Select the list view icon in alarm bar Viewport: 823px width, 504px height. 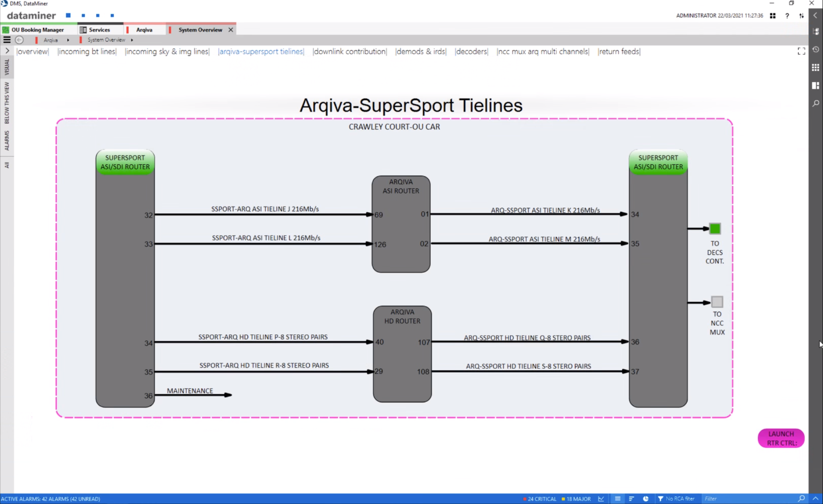coord(618,499)
